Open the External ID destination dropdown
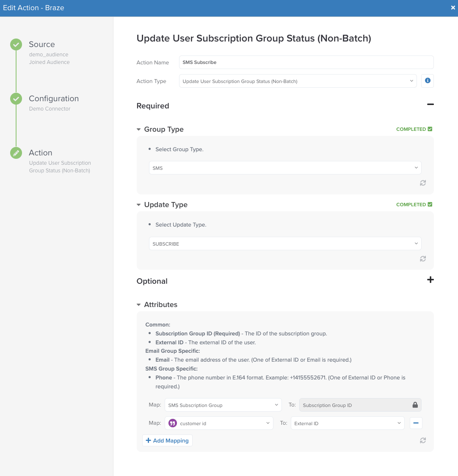This screenshot has height=476, width=458. (x=347, y=423)
